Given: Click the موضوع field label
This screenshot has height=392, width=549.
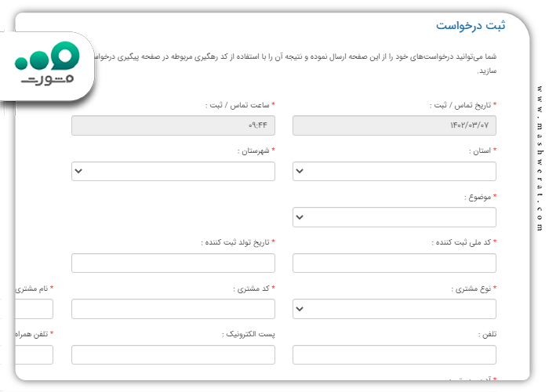Looking at the screenshot, I should (x=480, y=197).
